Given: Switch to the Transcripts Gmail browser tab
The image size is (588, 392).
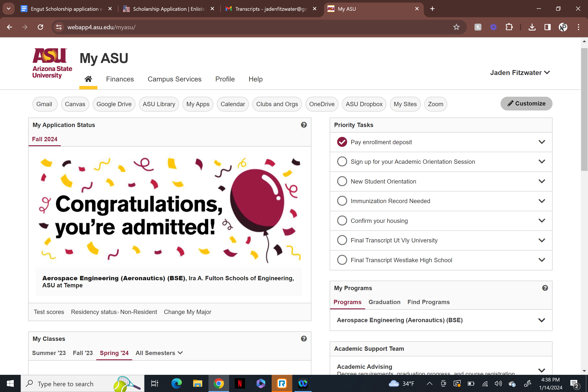Looking at the screenshot, I should point(271,9).
